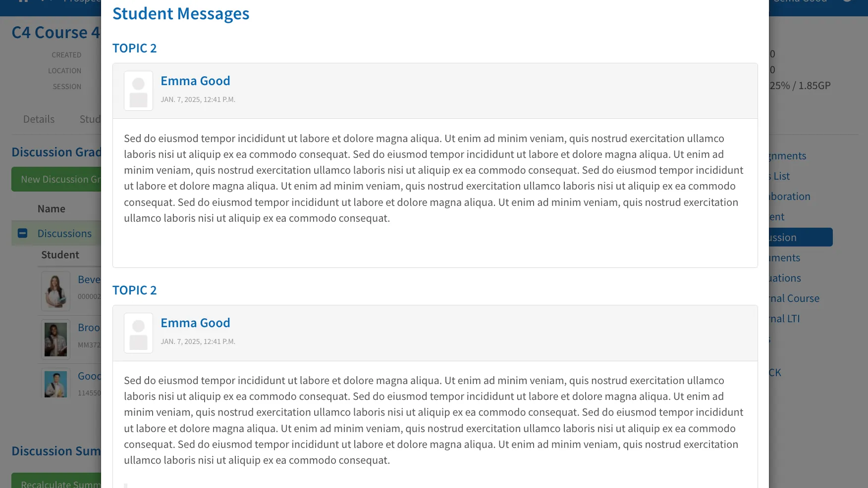Open the sidebar link ending in 'nal LTI'
The image size is (868, 488).
tap(784, 319)
